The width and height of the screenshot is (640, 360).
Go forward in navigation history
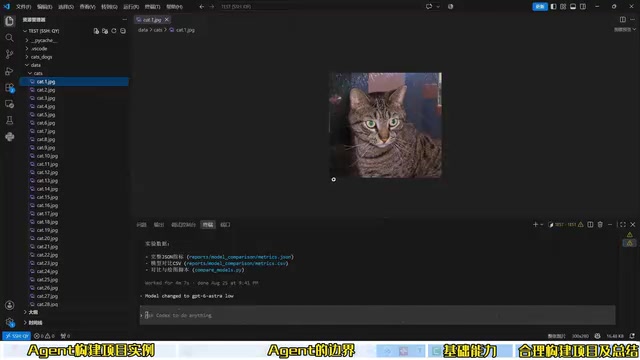pyautogui.click(x=211, y=7)
